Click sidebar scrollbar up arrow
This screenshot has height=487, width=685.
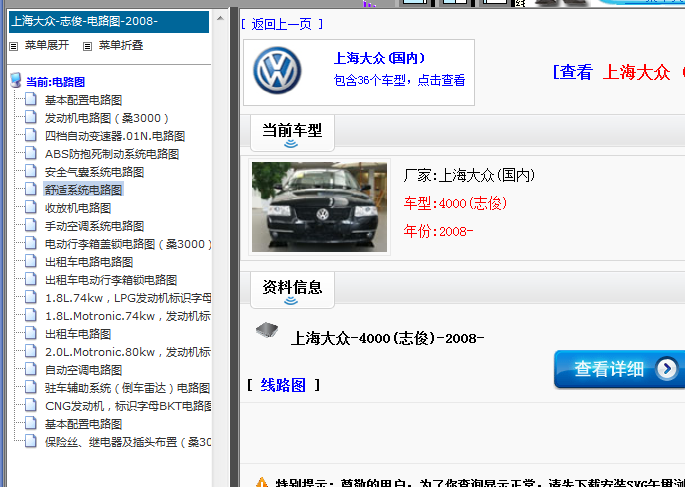coord(220,18)
